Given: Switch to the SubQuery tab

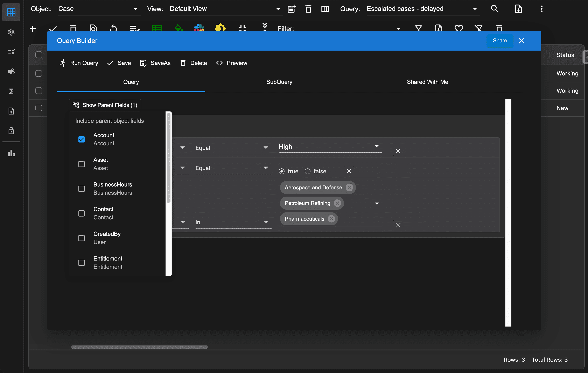Looking at the screenshot, I should click(279, 82).
